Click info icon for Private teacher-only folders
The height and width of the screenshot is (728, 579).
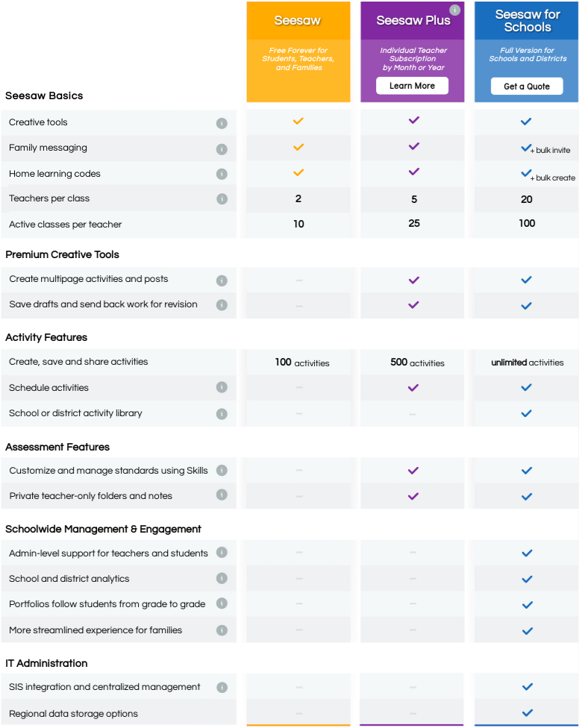point(222,495)
